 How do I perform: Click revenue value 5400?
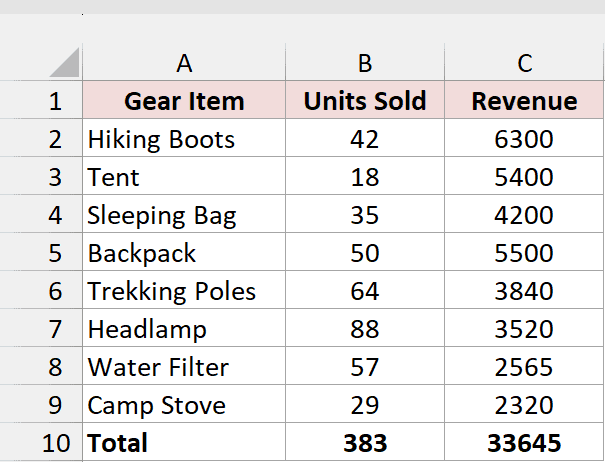point(524,176)
